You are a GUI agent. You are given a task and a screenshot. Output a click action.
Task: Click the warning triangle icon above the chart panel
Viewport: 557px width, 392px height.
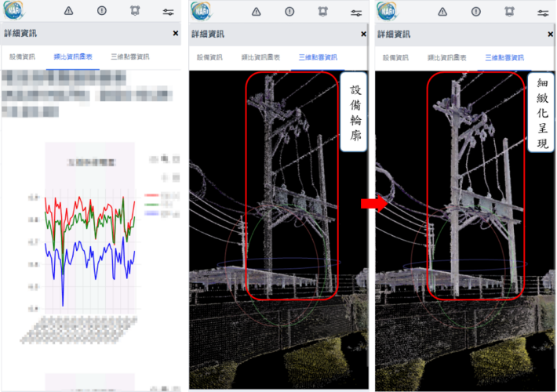[x=68, y=11]
